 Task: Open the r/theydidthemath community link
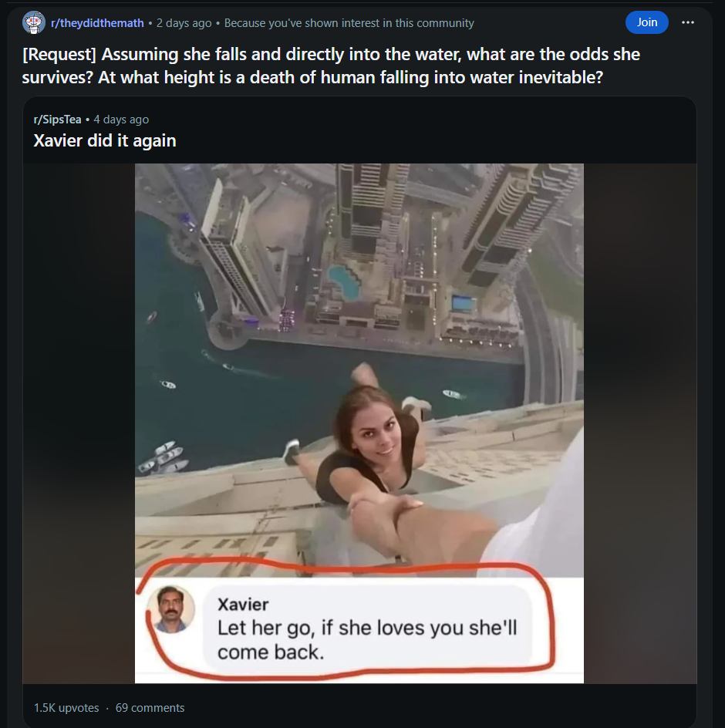coord(97,23)
